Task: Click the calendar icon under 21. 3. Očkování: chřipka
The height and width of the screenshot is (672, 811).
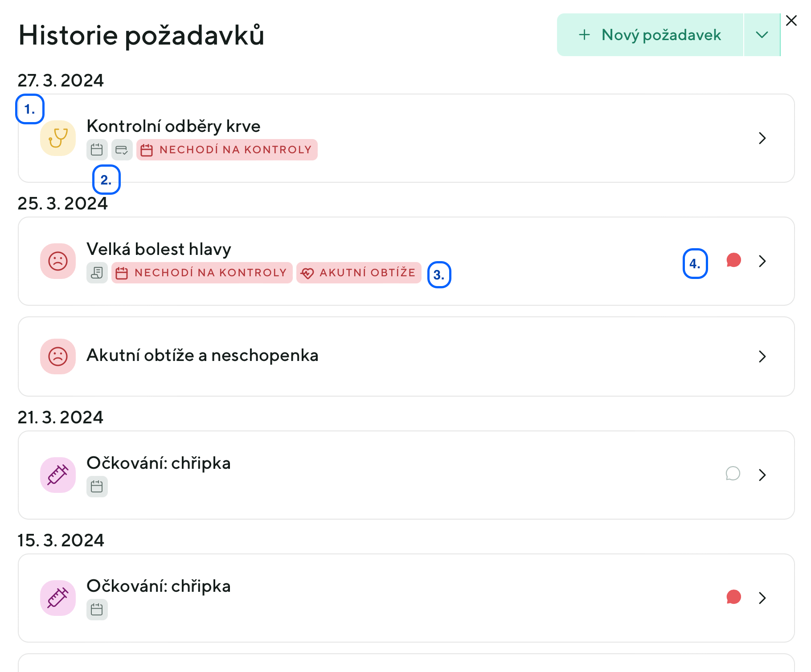Action: 97,487
